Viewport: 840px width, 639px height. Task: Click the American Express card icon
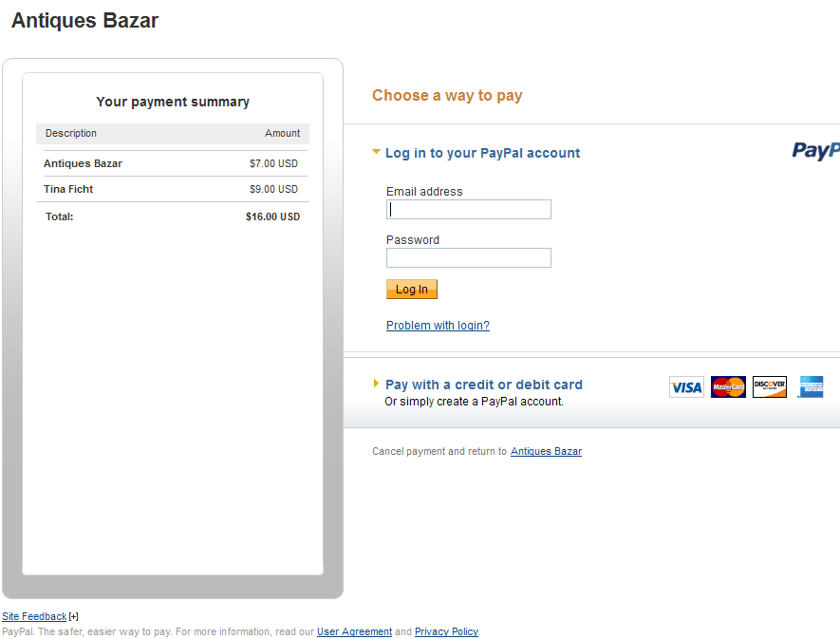pos(811,386)
